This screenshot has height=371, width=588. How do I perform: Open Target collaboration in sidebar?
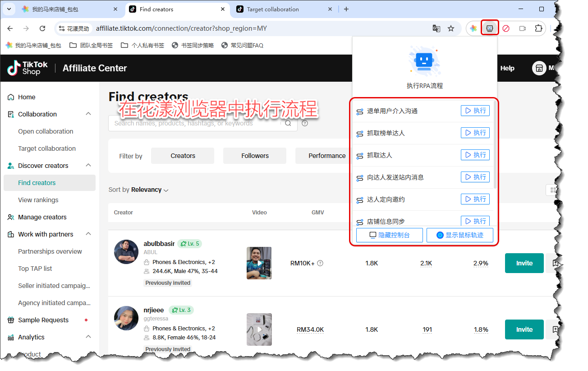(x=47, y=148)
